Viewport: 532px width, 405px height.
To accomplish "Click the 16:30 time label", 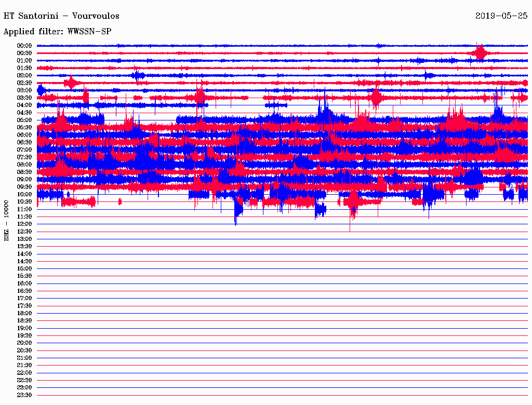I will coord(24,291).
